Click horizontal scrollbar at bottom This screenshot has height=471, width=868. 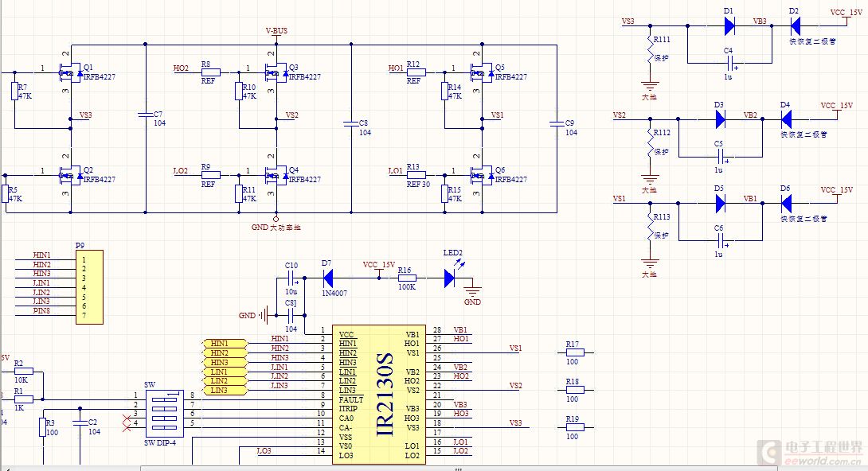pyautogui.click(x=459, y=469)
